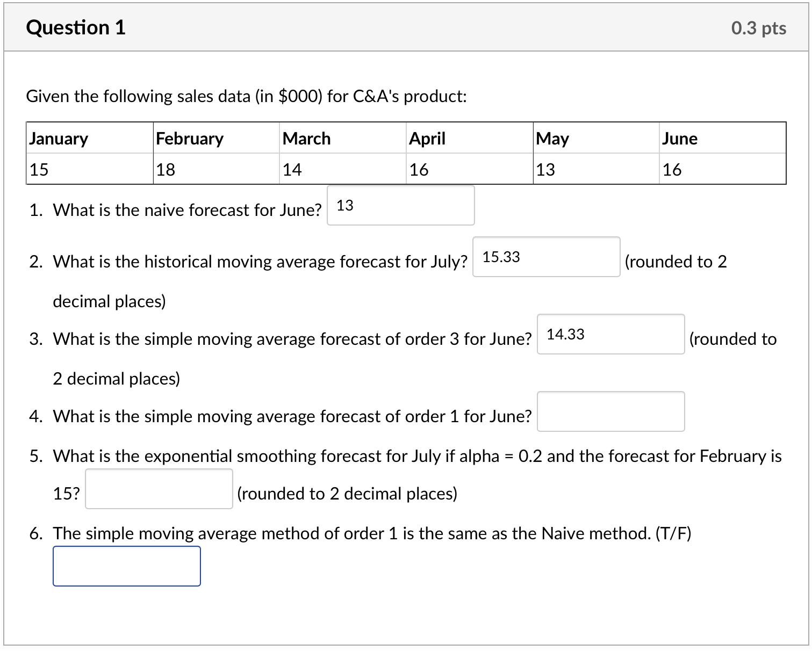Click the January sales value 15
812x651 pixels.
point(39,170)
